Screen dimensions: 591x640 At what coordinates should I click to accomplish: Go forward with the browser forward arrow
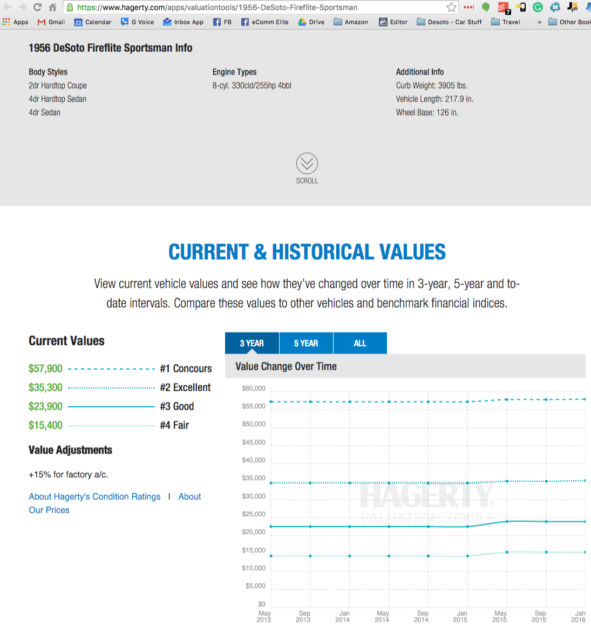pos(22,7)
